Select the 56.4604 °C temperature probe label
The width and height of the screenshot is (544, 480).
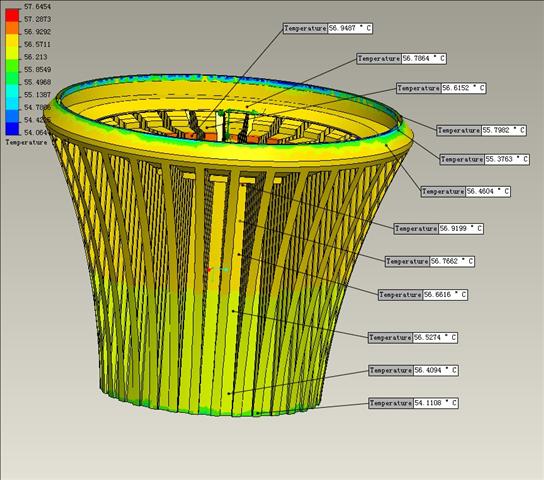pos(466,191)
